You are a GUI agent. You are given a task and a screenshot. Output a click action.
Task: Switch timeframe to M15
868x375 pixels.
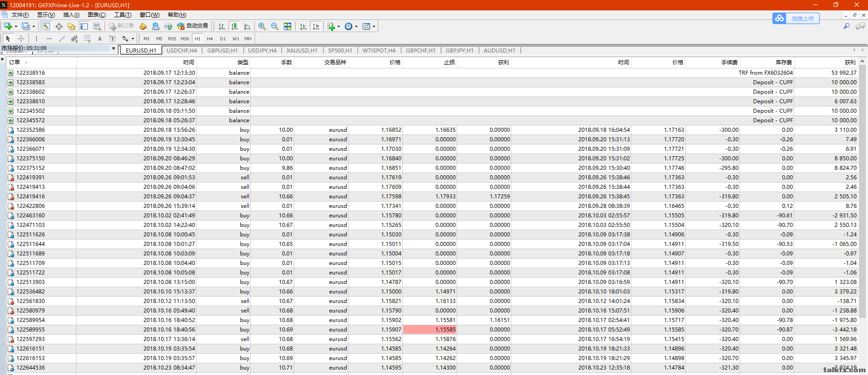pyautogui.click(x=172, y=38)
